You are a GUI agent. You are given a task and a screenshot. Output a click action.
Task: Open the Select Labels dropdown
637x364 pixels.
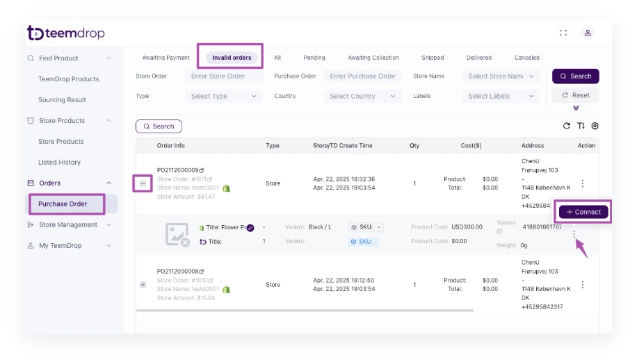tap(501, 97)
